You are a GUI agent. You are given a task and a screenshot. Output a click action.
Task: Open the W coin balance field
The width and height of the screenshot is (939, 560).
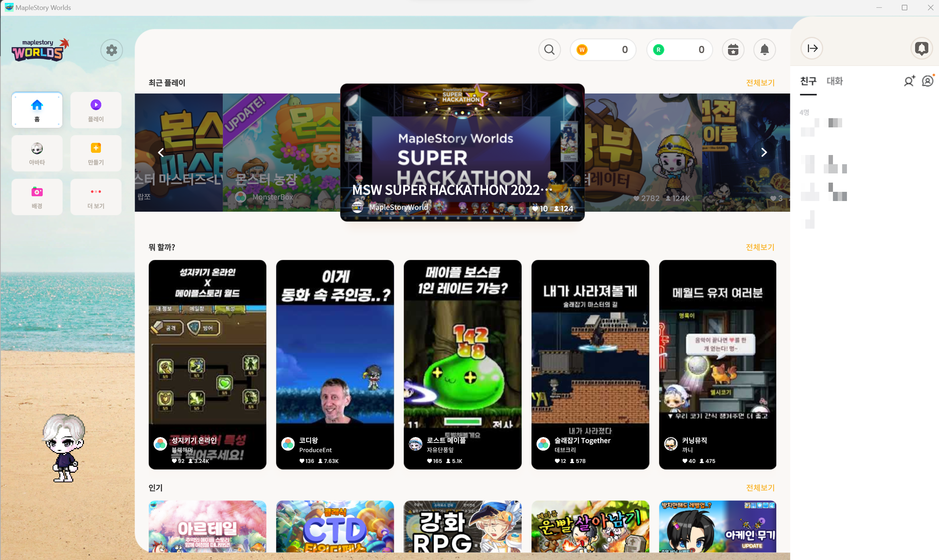pyautogui.click(x=603, y=49)
